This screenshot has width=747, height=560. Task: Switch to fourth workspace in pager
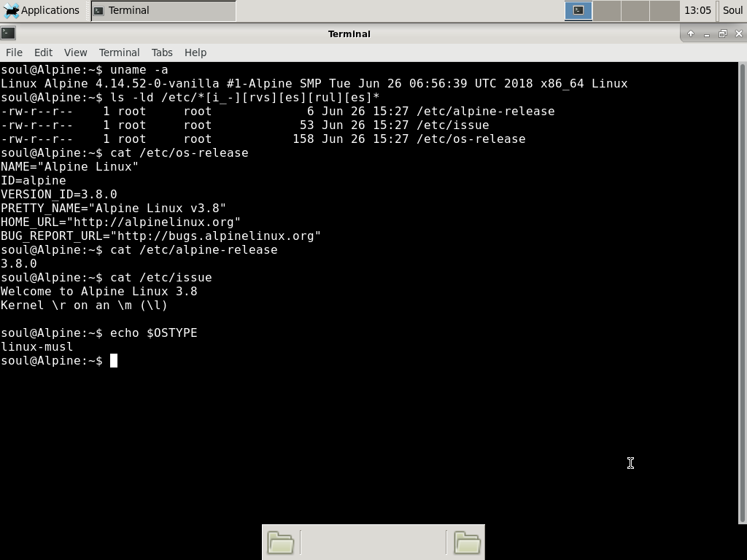(665, 10)
